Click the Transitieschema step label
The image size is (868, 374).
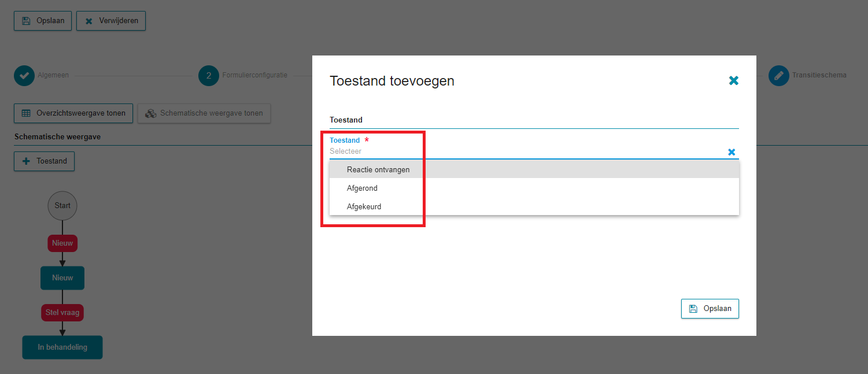coord(819,75)
